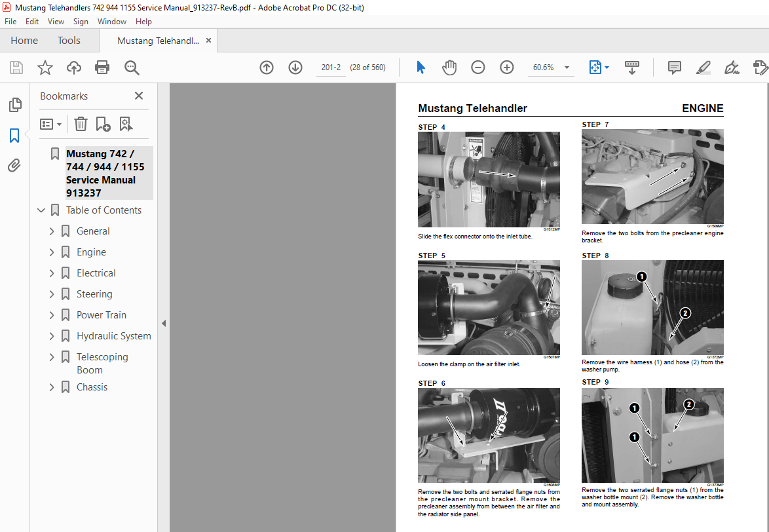The height and width of the screenshot is (532, 769).
Task: Open the View menu
Action: 56,22
